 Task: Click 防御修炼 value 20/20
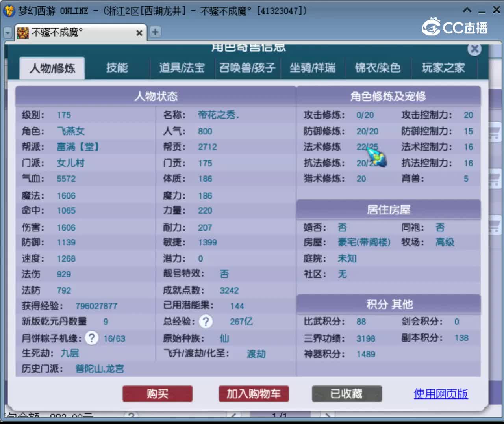point(367,131)
